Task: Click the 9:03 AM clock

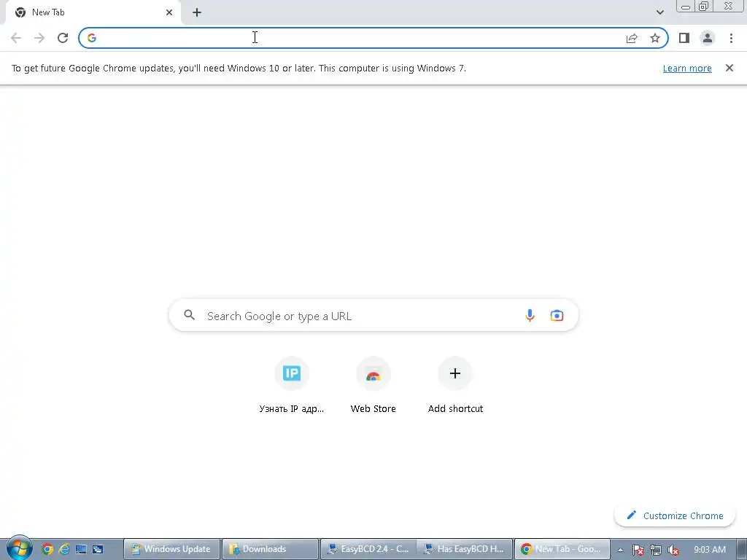Action: click(709, 550)
